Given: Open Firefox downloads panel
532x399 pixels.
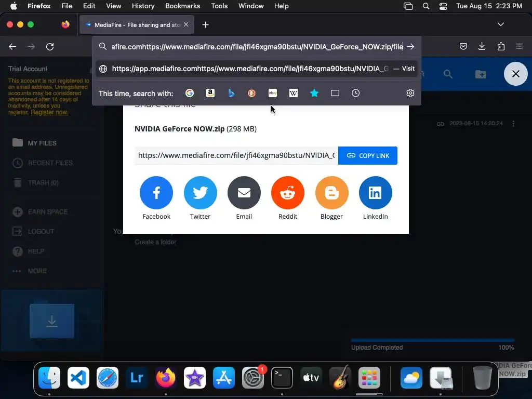Looking at the screenshot, I should pos(482,46).
